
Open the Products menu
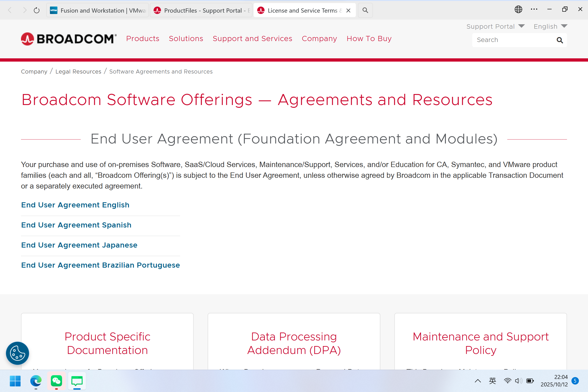pyautogui.click(x=143, y=38)
